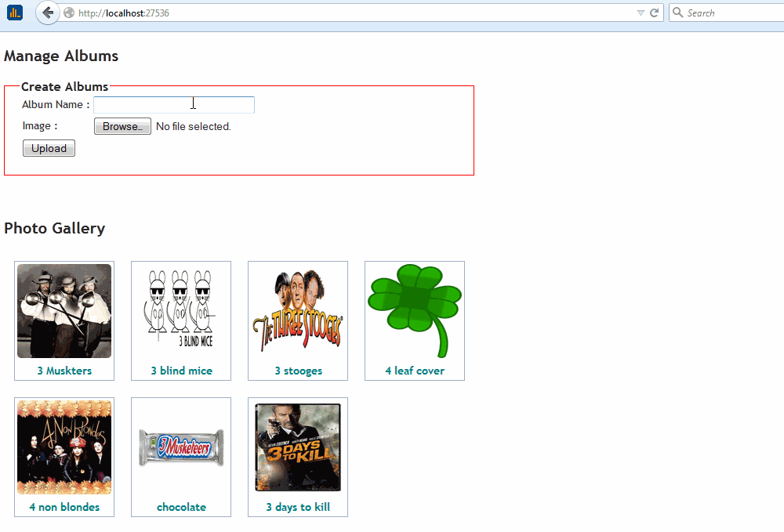Click the '3 days to kill' caption link

click(298, 507)
